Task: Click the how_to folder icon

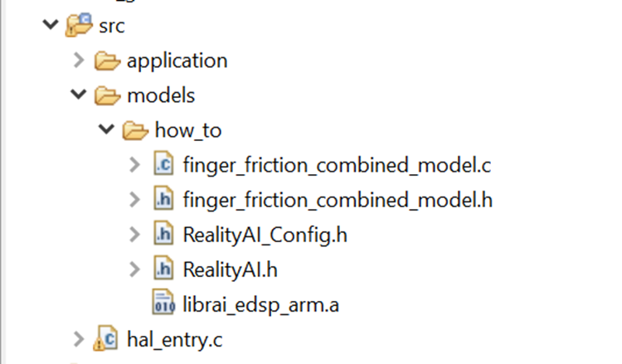Action: (x=135, y=130)
